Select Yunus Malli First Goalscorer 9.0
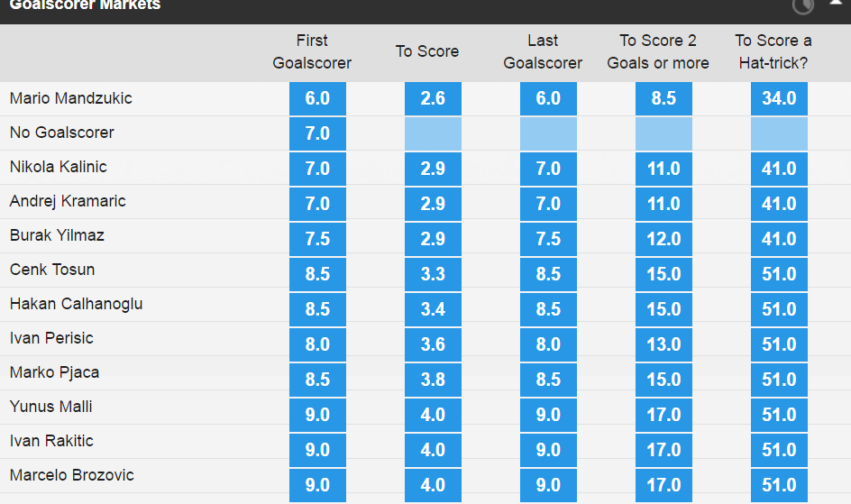851x504 pixels. pyautogui.click(x=317, y=415)
